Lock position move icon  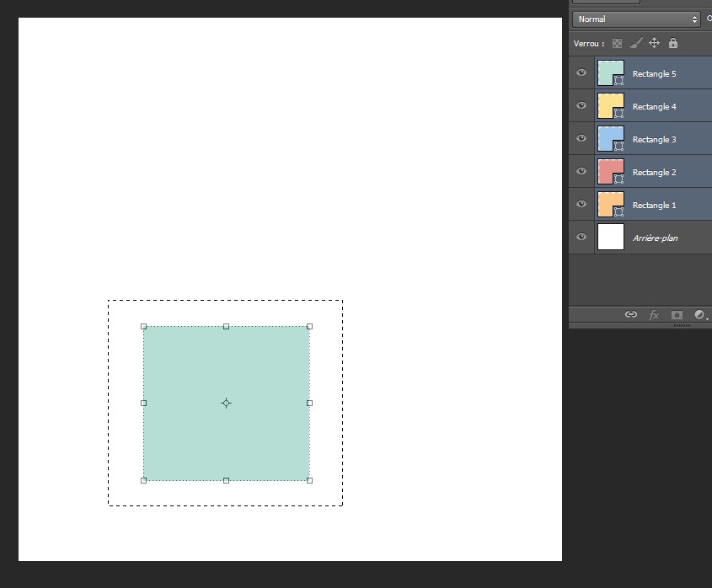click(654, 43)
